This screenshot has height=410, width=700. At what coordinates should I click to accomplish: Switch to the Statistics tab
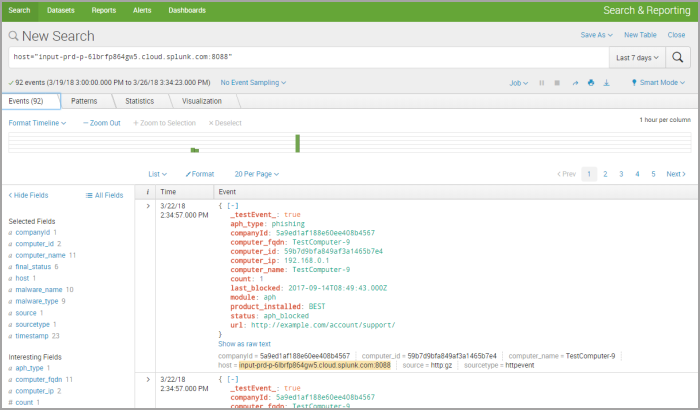(x=139, y=101)
